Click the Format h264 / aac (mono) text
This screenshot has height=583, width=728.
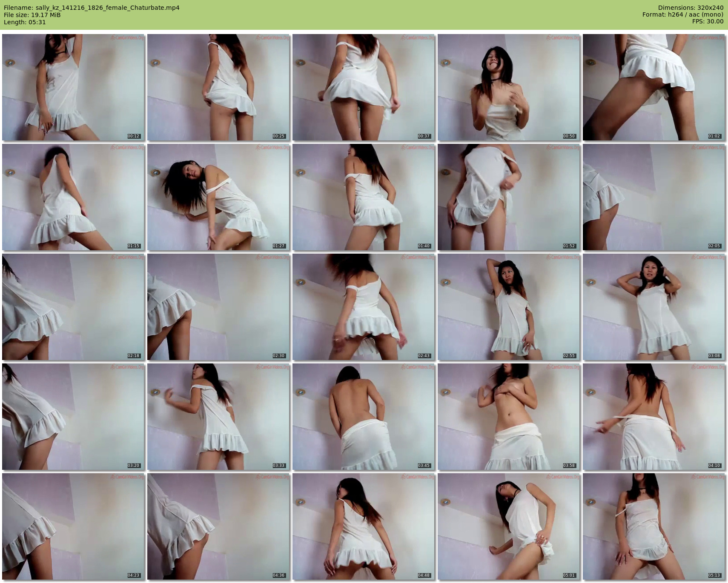tap(683, 14)
